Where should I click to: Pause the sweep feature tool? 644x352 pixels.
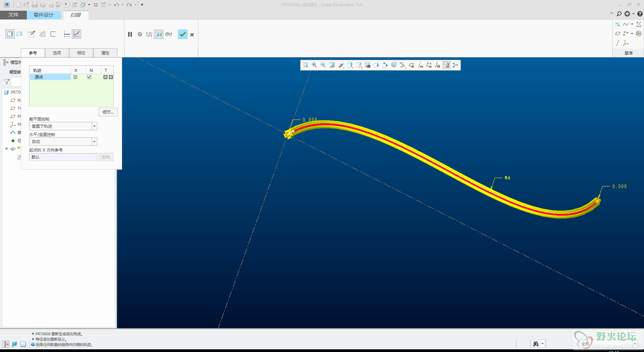point(130,34)
